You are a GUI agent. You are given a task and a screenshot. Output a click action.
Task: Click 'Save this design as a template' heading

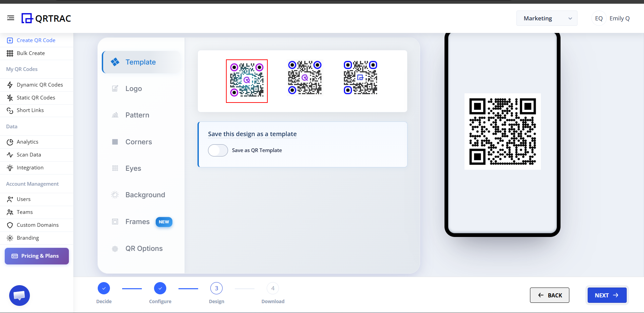[x=252, y=134]
